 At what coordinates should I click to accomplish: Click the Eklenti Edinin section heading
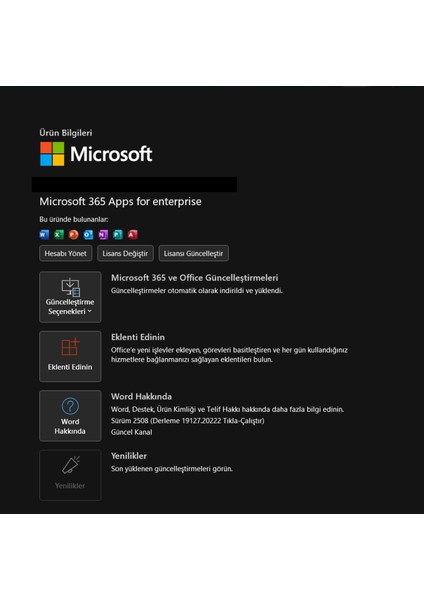[x=138, y=337]
